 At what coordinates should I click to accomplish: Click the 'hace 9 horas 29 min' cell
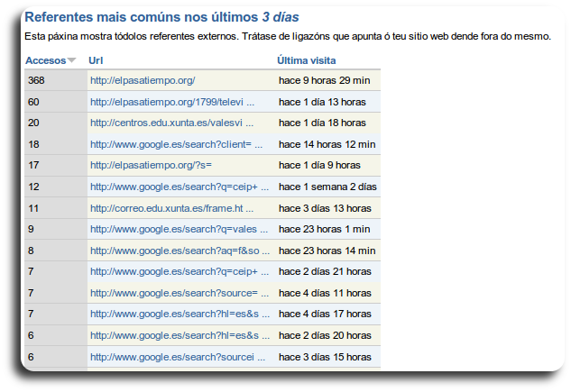click(x=327, y=80)
